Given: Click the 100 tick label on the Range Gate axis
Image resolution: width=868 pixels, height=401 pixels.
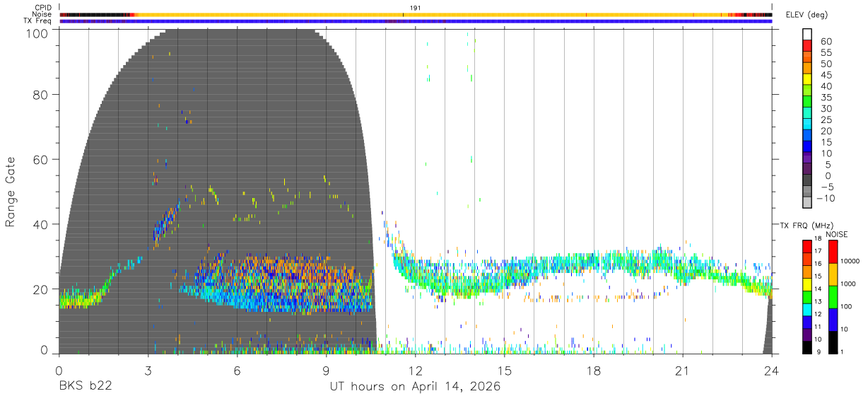Looking at the screenshot, I should [x=37, y=33].
